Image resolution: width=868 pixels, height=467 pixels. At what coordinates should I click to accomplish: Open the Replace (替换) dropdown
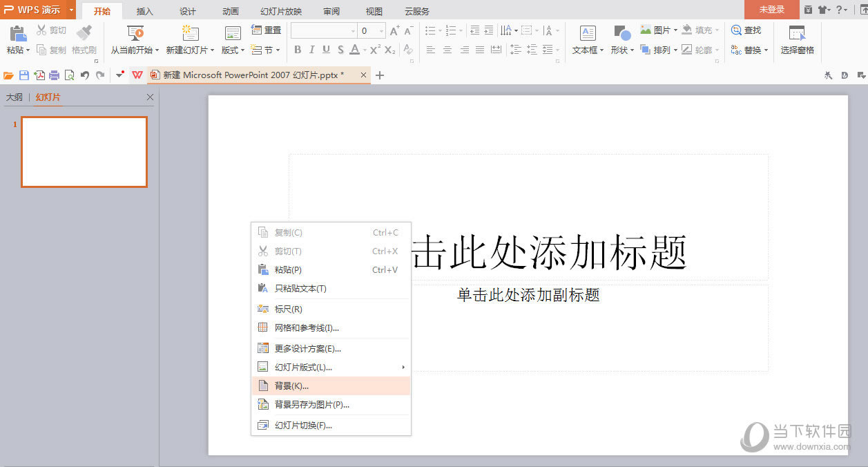750,50
